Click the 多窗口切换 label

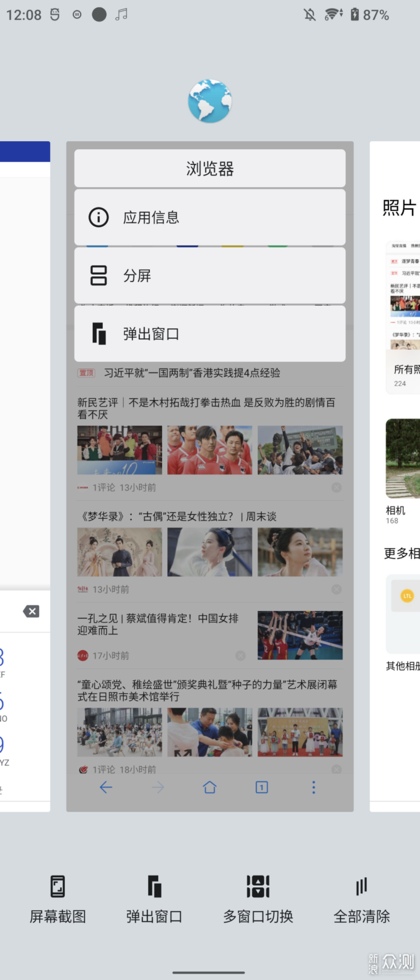258,916
